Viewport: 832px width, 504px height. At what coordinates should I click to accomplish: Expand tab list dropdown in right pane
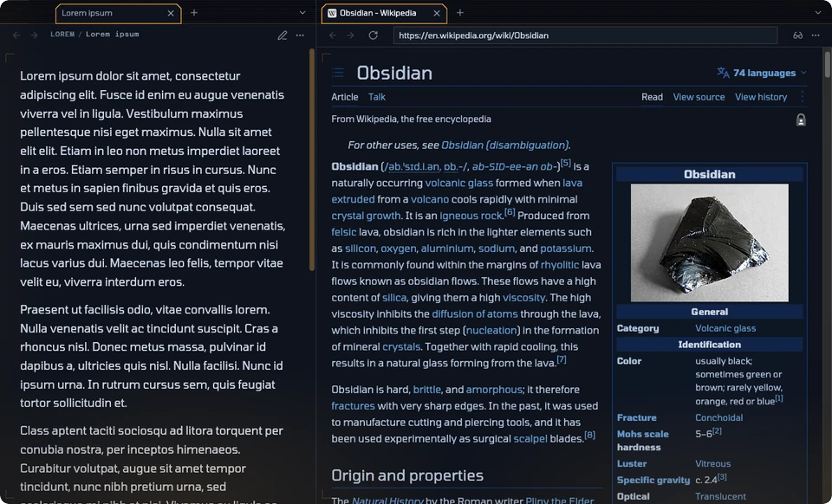click(817, 13)
